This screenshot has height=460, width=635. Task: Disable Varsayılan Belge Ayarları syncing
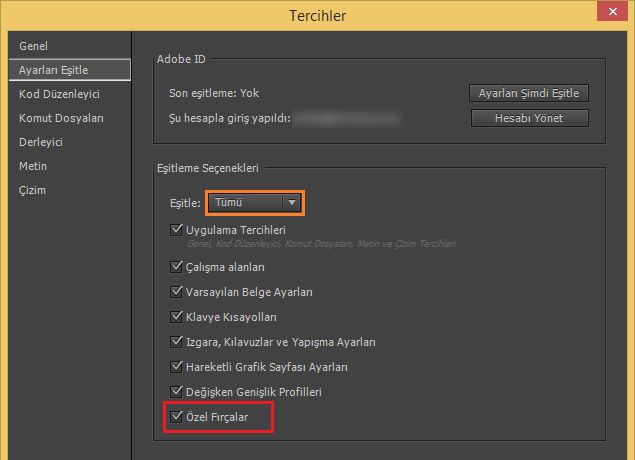coord(177,292)
